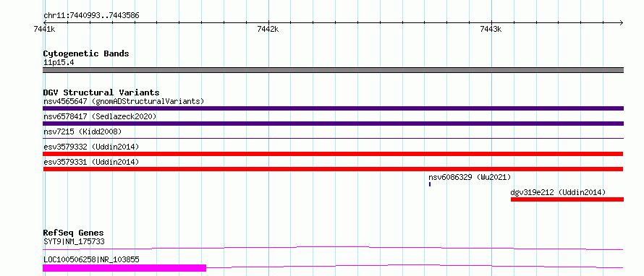Click the chr11:7440993..7443586 coordinate label

pos(91,16)
